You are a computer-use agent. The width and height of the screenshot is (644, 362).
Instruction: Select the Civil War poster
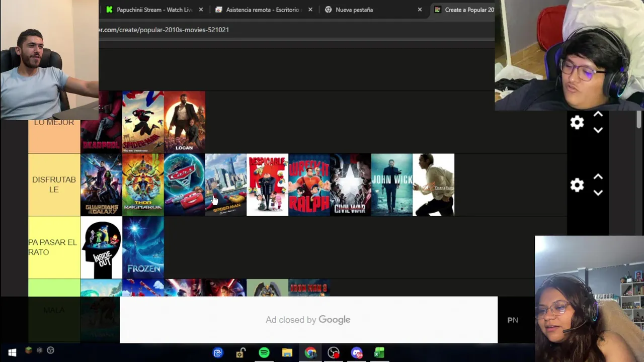click(350, 185)
